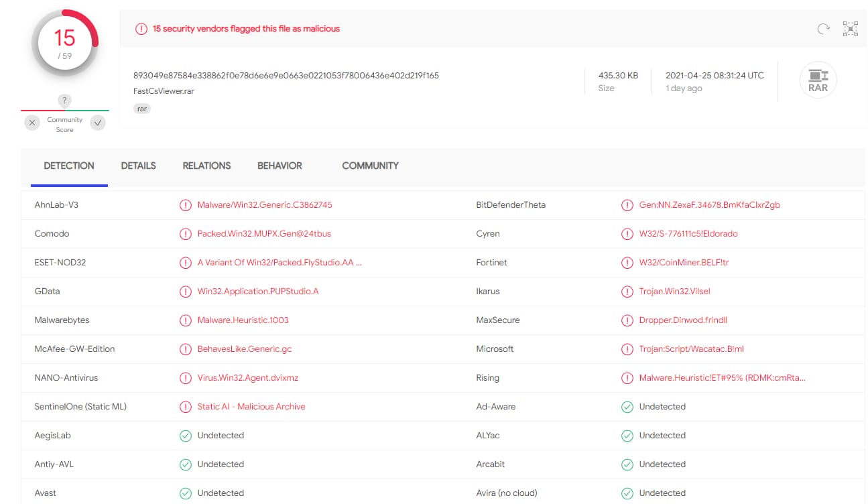Open the COMMUNITY tab

click(x=370, y=166)
